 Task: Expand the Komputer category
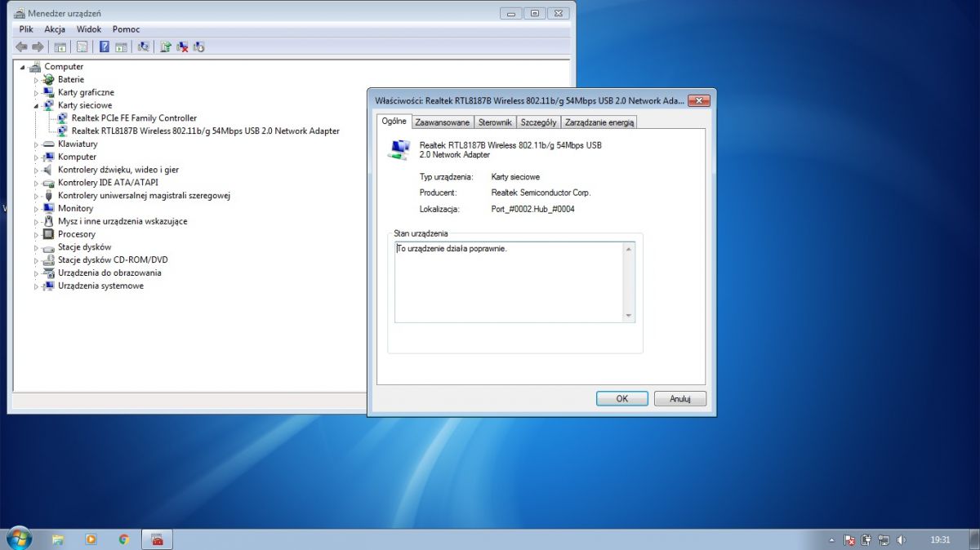pos(37,157)
